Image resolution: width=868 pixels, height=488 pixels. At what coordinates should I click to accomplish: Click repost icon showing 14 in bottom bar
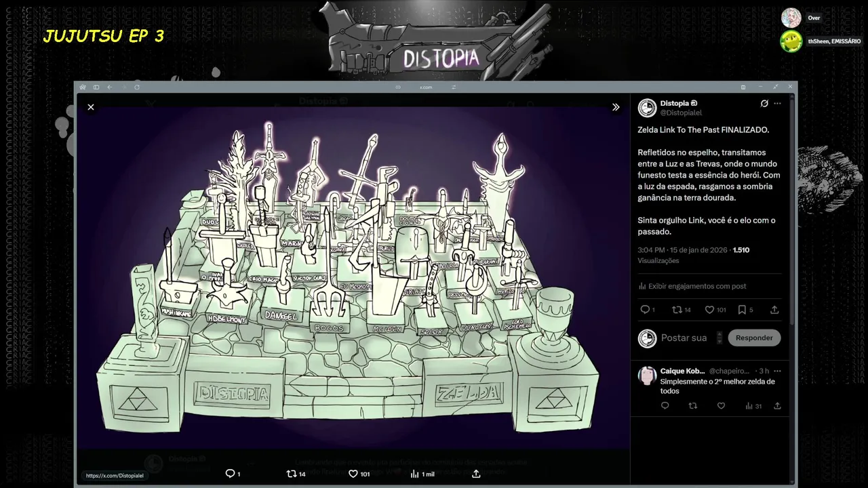point(296,474)
